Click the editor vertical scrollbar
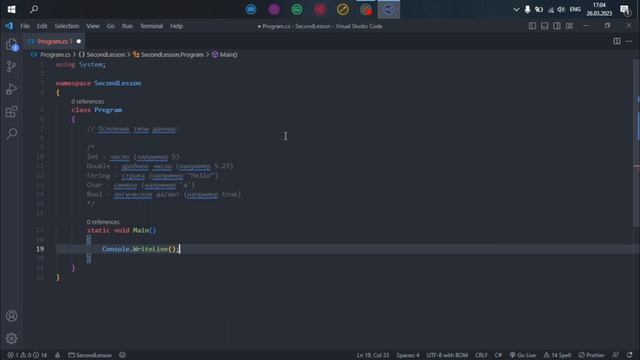The height and width of the screenshot is (360, 640). coord(637,143)
